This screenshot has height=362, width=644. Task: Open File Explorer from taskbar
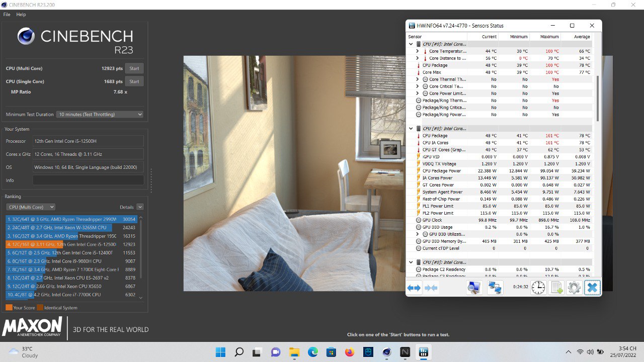point(294,352)
